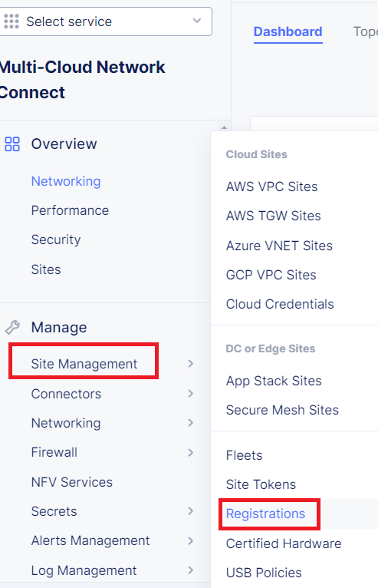Open Site Tokens menu entry

coord(261,484)
